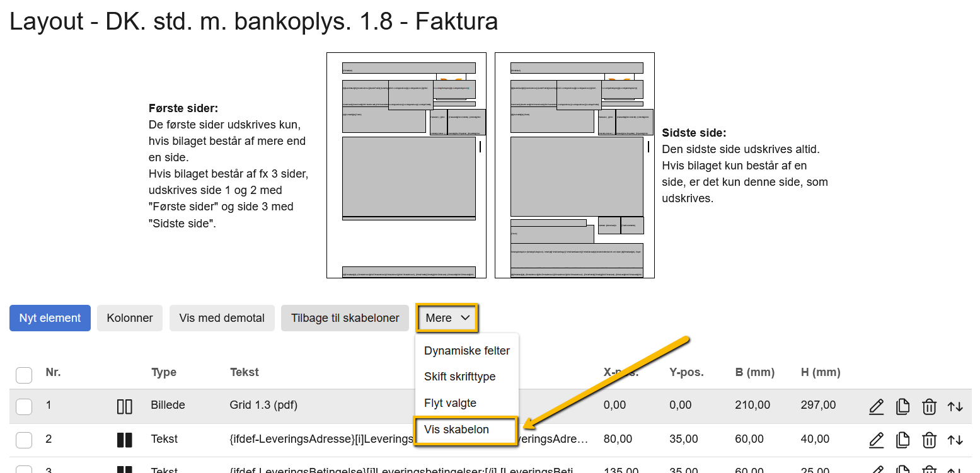Choose Dynamiske felter from the menu
Viewport: 980px width, 473px height.
coord(466,351)
